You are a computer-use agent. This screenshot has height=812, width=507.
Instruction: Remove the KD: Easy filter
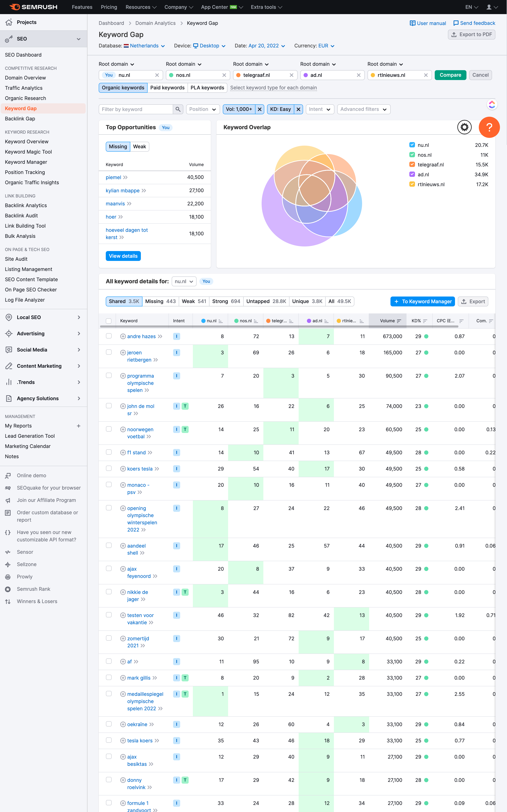(x=298, y=109)
